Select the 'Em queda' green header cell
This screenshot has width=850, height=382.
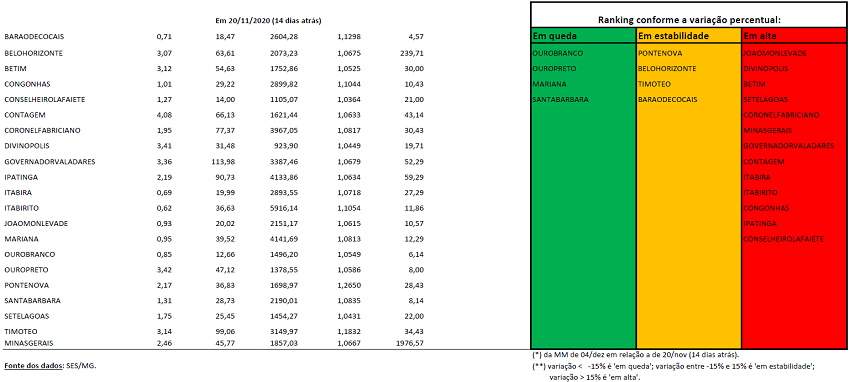point(583,36)
